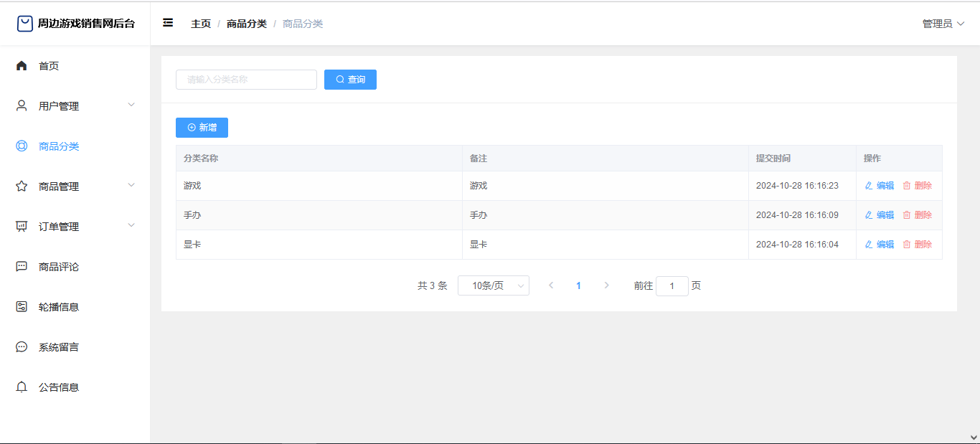The width and height of the screenshot is (980, 444).
Task: Click the home icon beside 首页
Action: coord(22,66)
